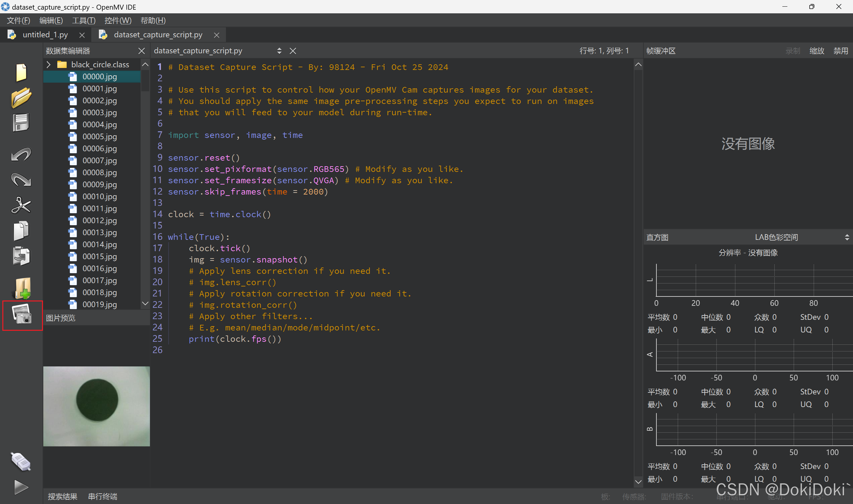Open the 工具(T) menu

click(x=84, y=20)
